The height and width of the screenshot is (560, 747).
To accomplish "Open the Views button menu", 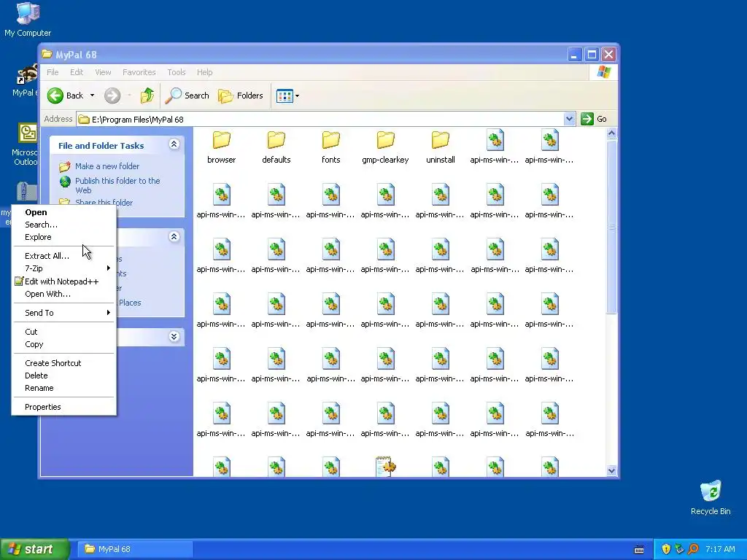I will (x=287, y=96).
